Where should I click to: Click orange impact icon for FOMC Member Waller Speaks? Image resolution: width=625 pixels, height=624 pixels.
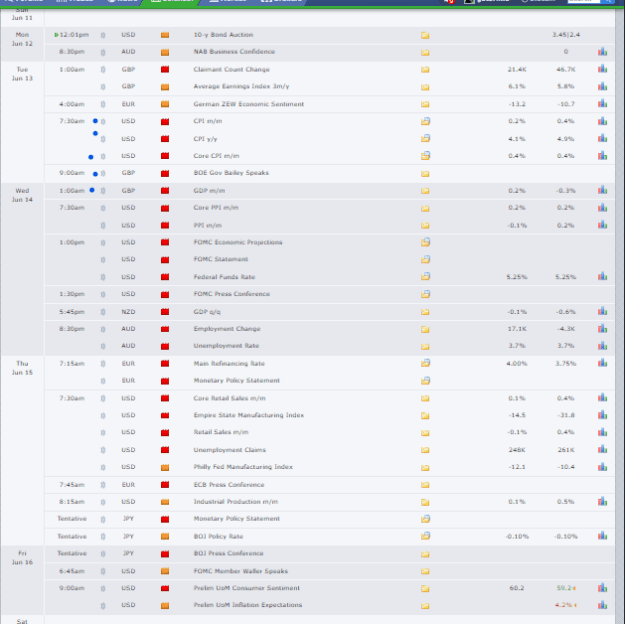click(165, 571)
